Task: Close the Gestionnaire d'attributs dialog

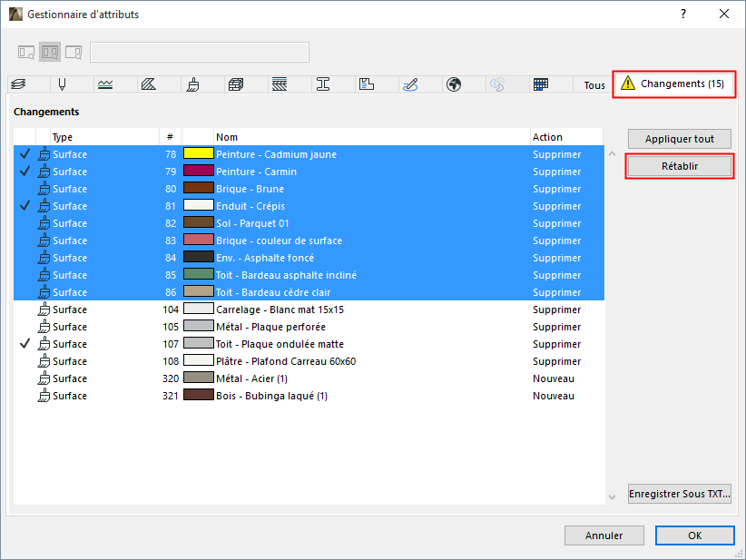Action: (x=724, y=14)
